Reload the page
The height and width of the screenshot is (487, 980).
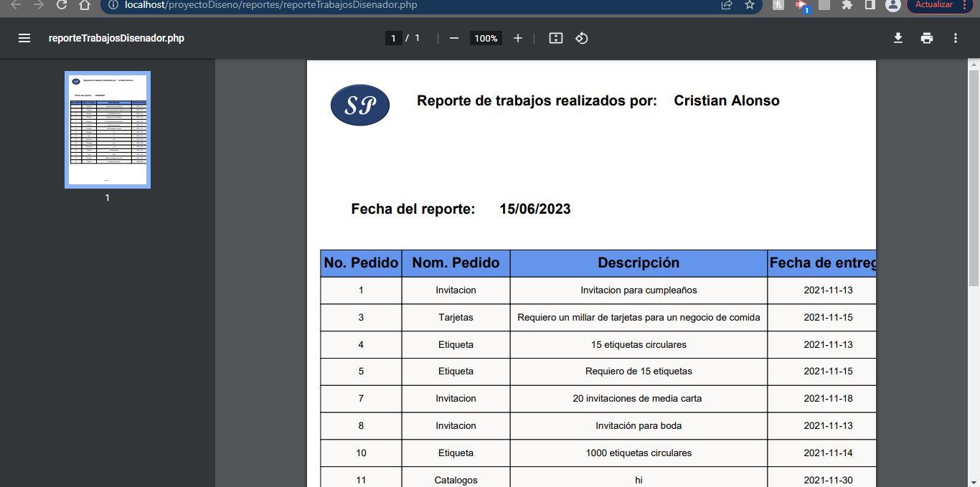coord(62,5)
